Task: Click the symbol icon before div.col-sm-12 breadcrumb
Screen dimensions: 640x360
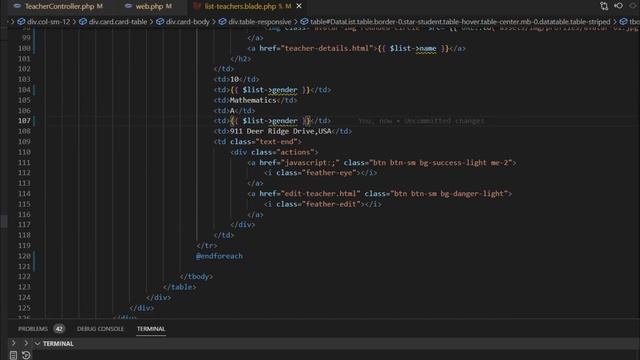Action: tap(21, 22)
